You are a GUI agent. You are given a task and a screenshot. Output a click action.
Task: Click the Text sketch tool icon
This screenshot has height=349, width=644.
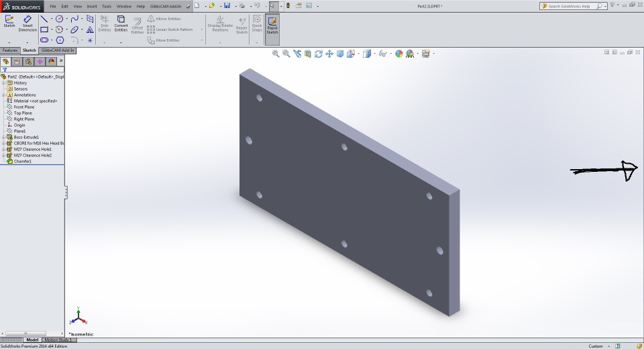pos(90,30)
